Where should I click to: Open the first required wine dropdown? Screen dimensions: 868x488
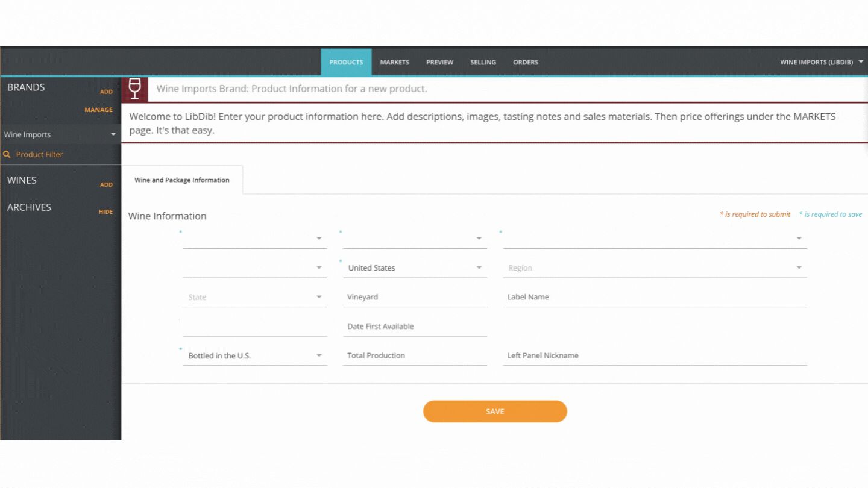(319, 239)
